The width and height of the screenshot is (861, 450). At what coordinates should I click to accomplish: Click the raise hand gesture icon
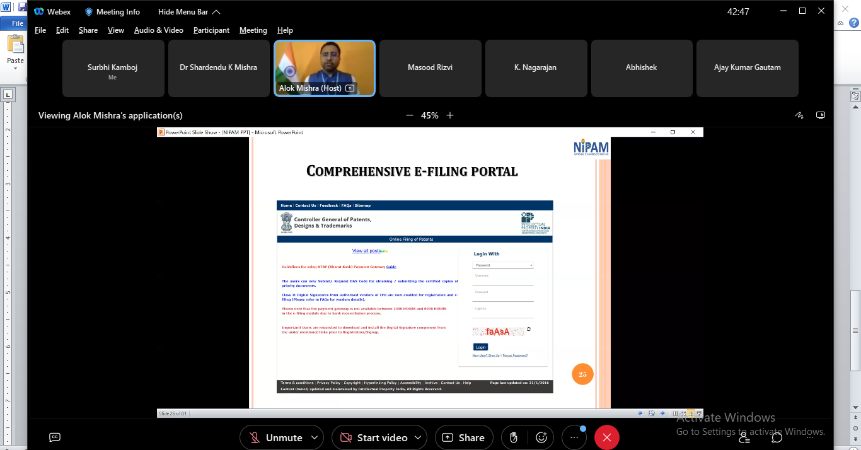click(x=513, y=437)
